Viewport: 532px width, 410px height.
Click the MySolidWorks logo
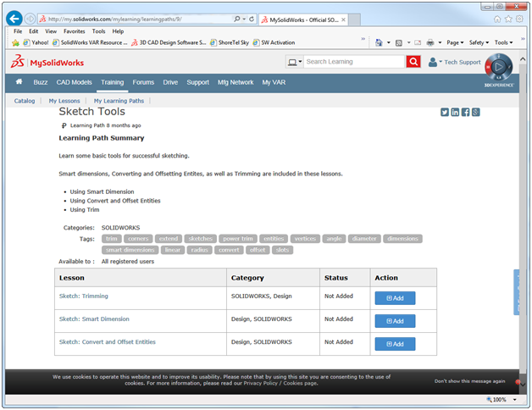point(47,62)
